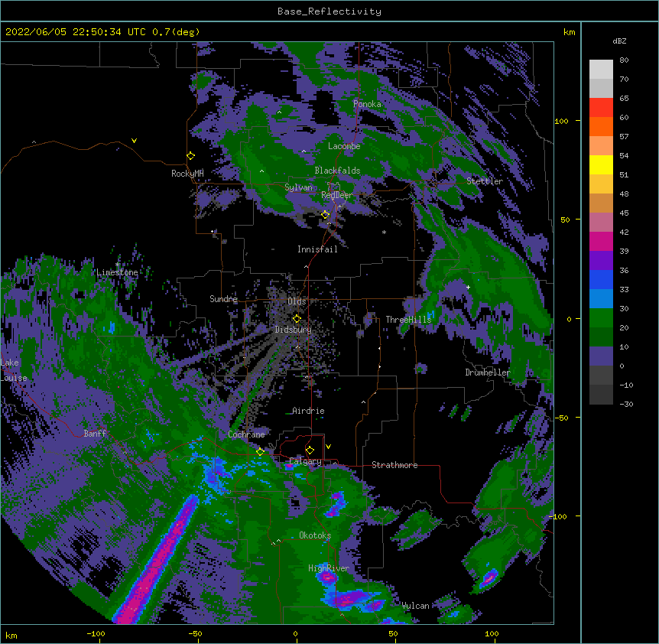Click the Base_Reflectivity title text

coord(329,11)
